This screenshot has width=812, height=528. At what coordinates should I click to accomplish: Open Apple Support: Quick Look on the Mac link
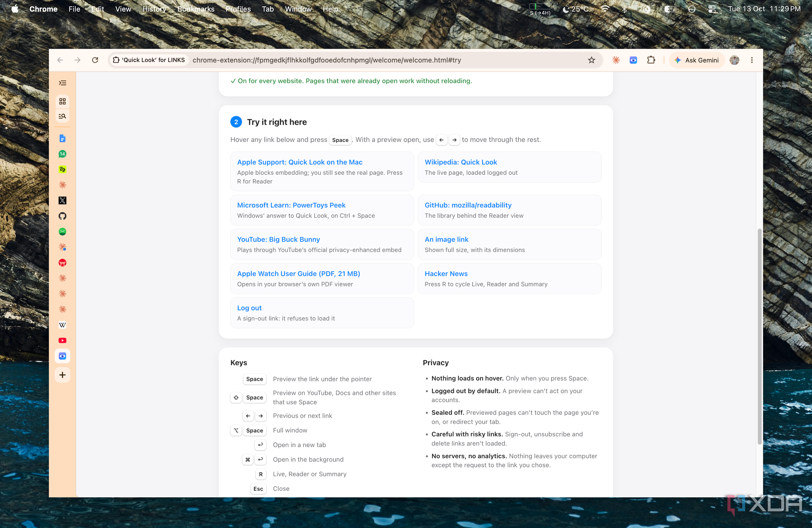(300, 162)
